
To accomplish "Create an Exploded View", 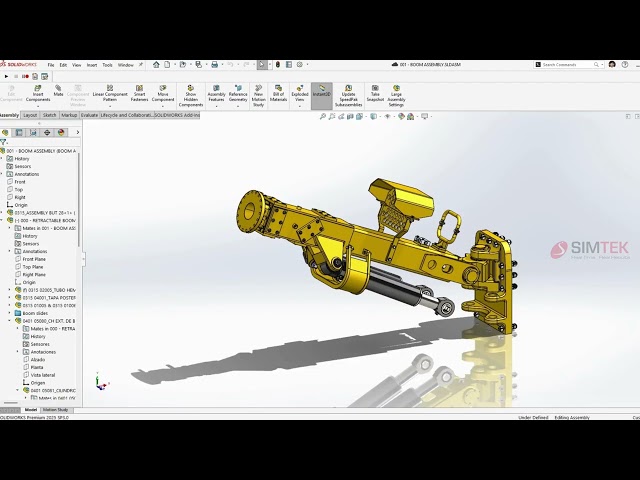I will [300, 93].
